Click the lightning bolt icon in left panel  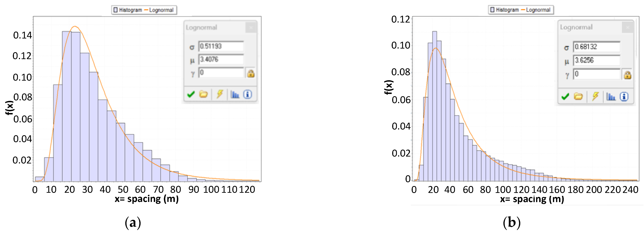click(x=220, y=94)
